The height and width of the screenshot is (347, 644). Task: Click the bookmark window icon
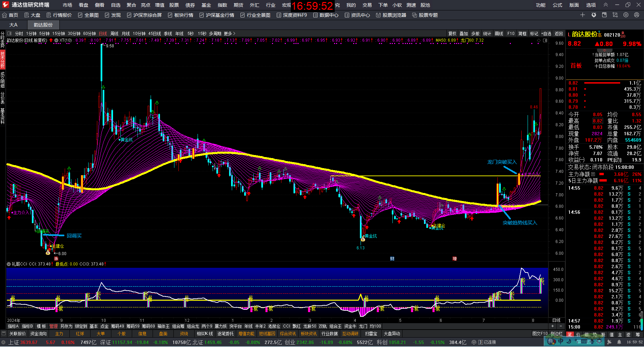click(604, 15)
